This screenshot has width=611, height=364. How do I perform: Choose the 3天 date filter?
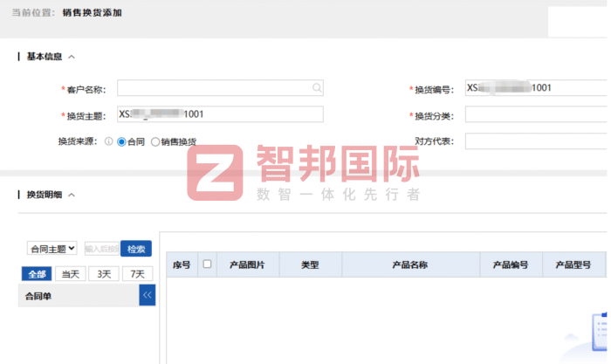click(104, 274)
